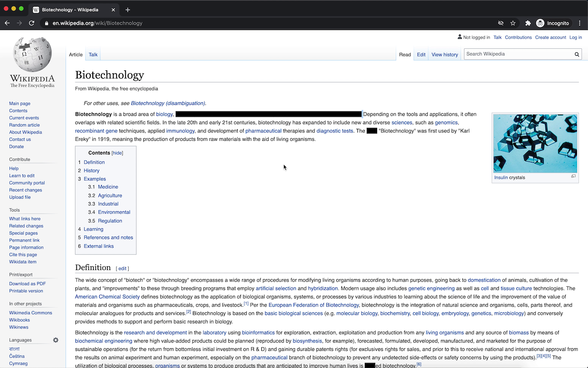Open Wikimedia Commons sidebar link

point(31,313)
